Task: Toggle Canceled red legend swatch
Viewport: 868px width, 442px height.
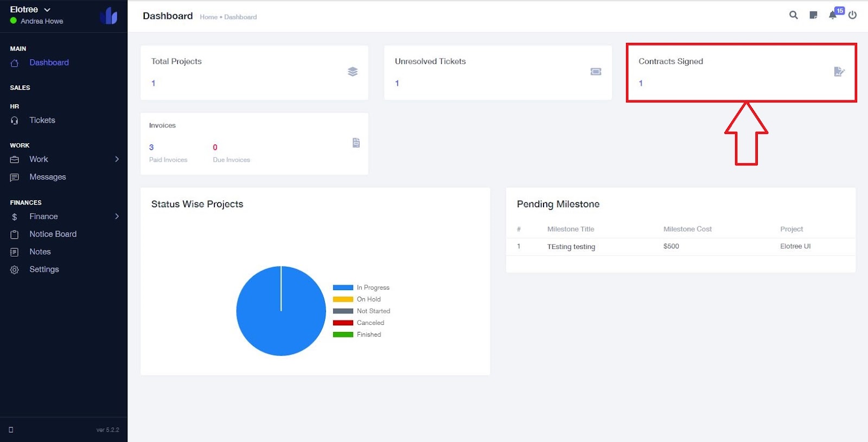Action: click(343, 323)
